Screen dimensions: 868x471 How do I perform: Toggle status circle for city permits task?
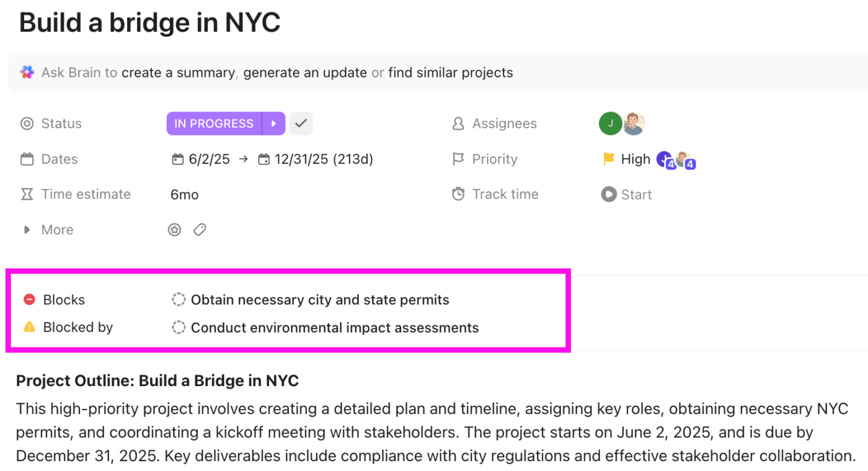[x=179, y=299]
